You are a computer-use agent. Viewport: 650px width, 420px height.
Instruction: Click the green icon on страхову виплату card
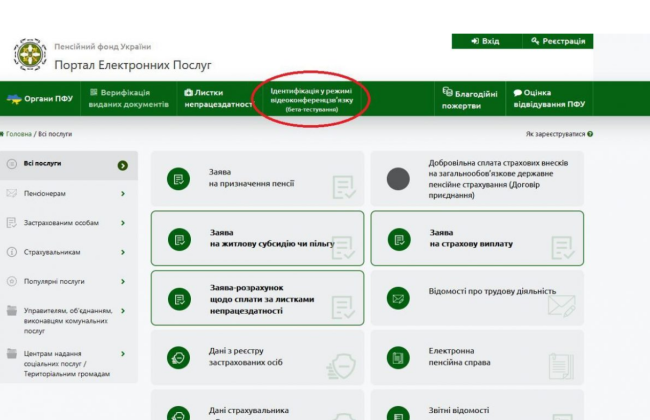coord(399,240)
